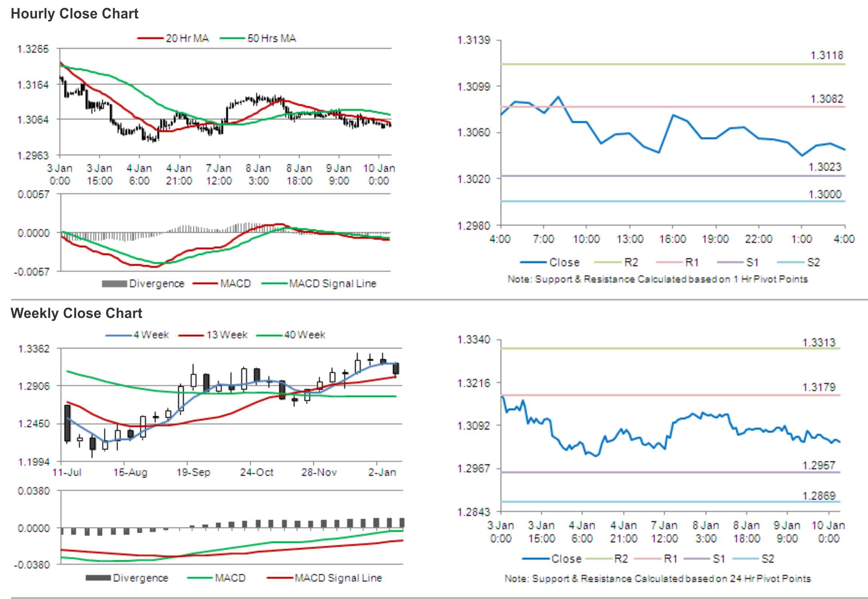Click the 1.2843 axis label
This screenshot has width=868, height=599.
(x=474, y=512)
